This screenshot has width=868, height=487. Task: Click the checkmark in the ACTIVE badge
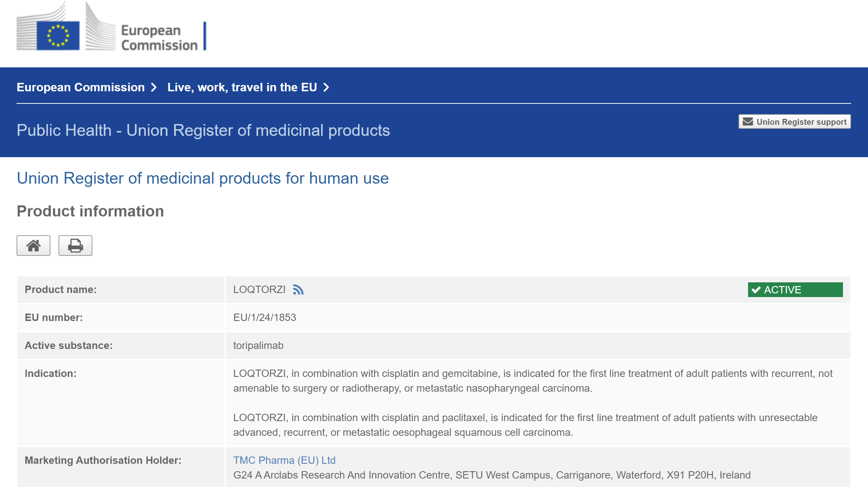[x=756, y=290]
